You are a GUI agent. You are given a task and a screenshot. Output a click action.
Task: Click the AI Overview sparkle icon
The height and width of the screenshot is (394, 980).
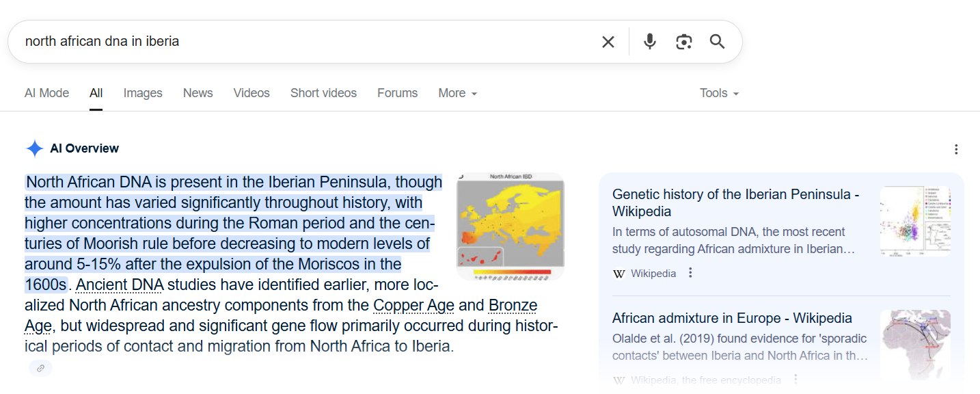[x=34, y=148]
